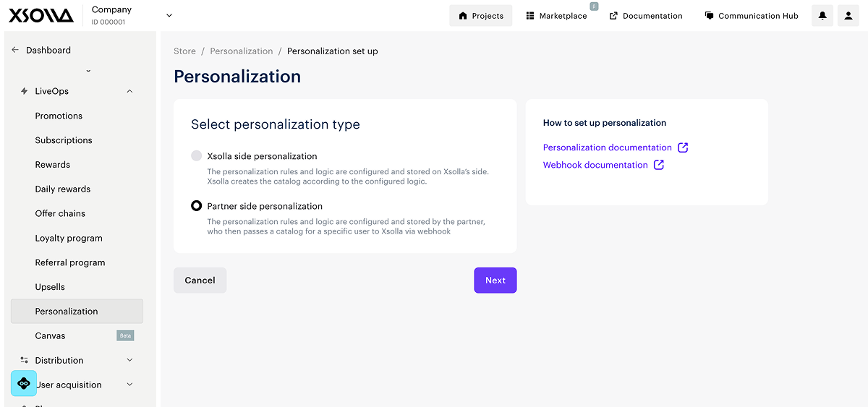Open the notifications bell

point(822,16)
